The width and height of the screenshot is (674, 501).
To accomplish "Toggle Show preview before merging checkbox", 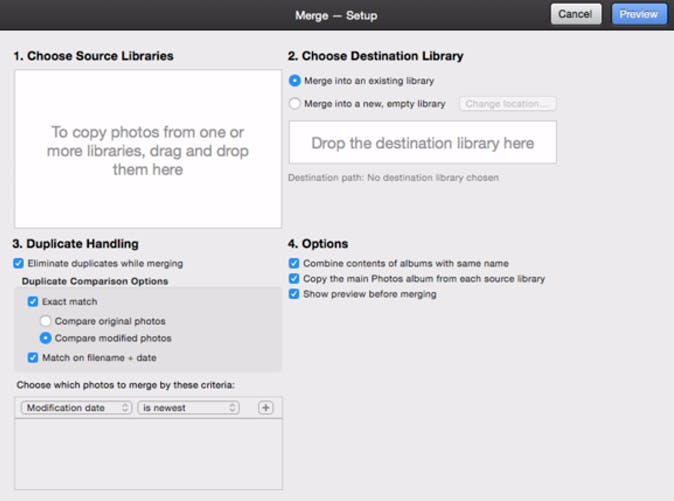I will 294,294.
